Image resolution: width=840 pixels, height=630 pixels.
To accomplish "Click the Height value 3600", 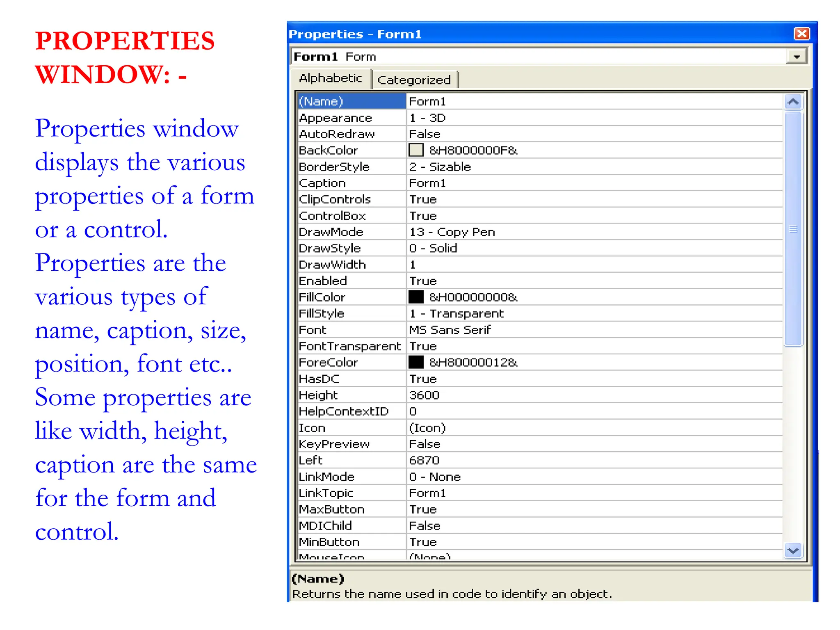I will click(594, 395).
